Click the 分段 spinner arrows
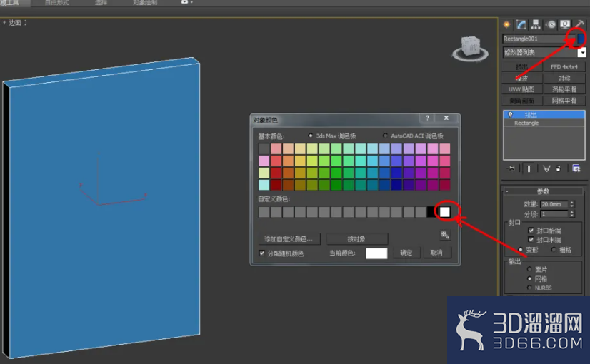This screenshot has height=364, width=590. point(572,213)
